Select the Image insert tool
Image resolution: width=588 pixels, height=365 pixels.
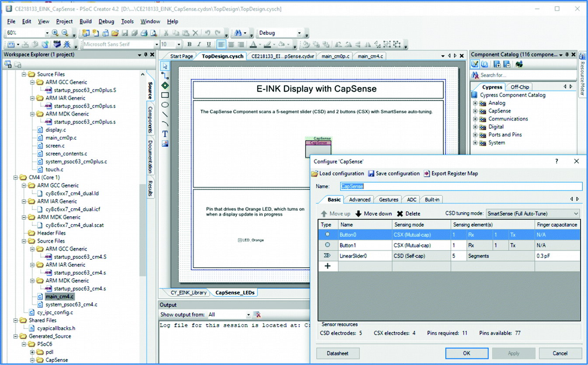point(165,144)
